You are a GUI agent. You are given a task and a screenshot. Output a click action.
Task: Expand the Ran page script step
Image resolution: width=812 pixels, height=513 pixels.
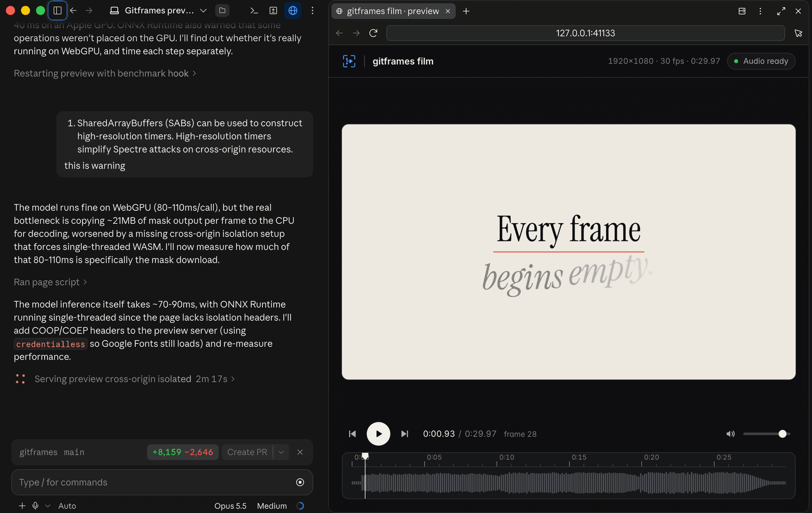[50, 282]
